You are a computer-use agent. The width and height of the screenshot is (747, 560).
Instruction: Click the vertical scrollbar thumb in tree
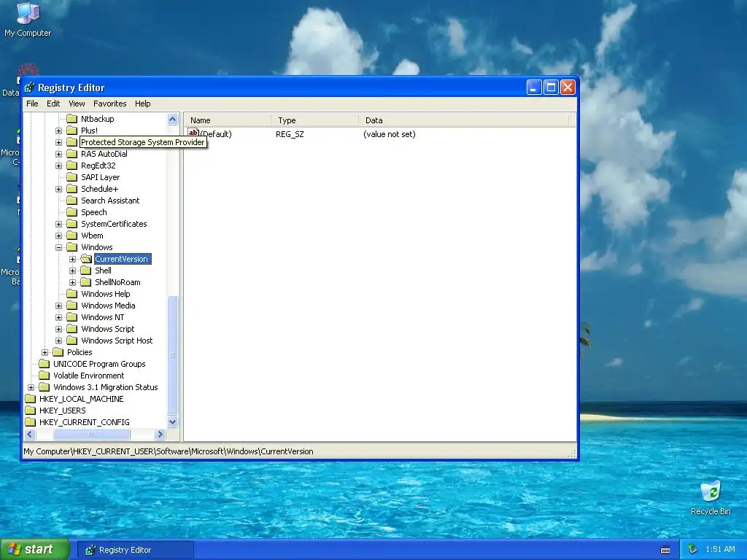click(172, 355)
